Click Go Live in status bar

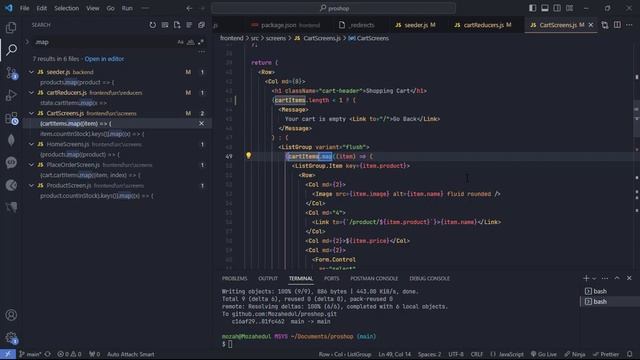544,354
